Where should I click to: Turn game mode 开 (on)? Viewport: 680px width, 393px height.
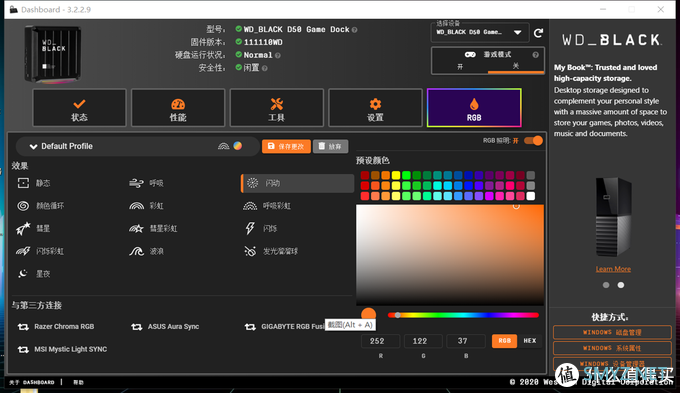pyautogui.click(x=460, y=66)
